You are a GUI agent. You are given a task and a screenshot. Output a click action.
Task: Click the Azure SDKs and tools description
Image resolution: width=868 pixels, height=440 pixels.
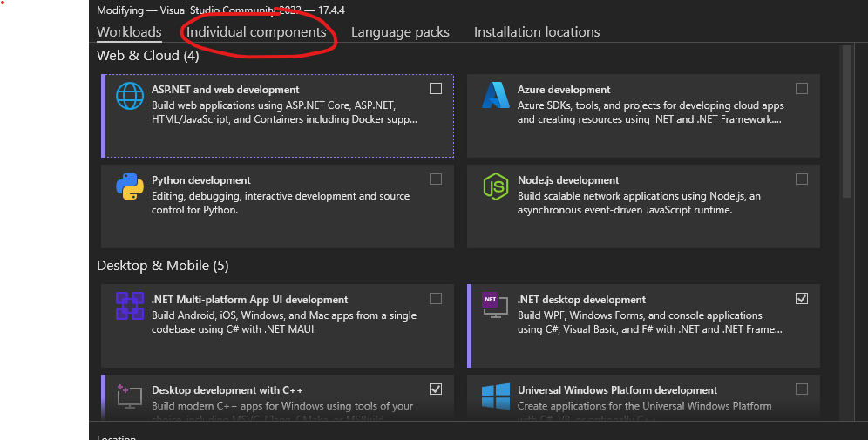click(x=650, y=112)
